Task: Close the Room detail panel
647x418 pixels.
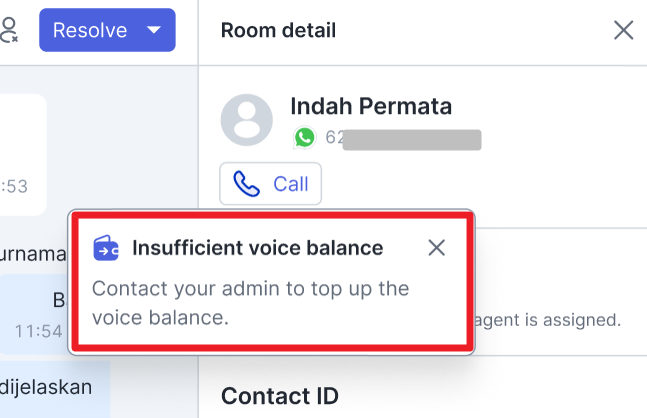Action: click(x=623, y=30)
